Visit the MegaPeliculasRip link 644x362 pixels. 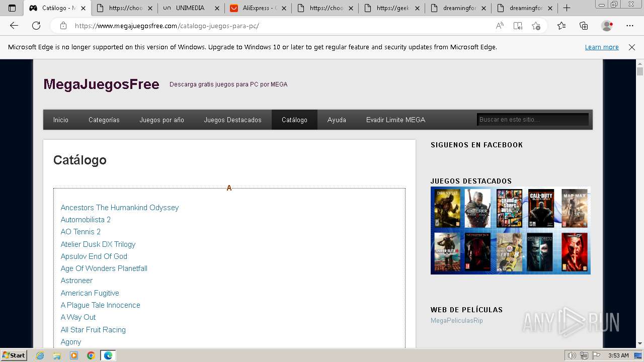click(457, 321)
